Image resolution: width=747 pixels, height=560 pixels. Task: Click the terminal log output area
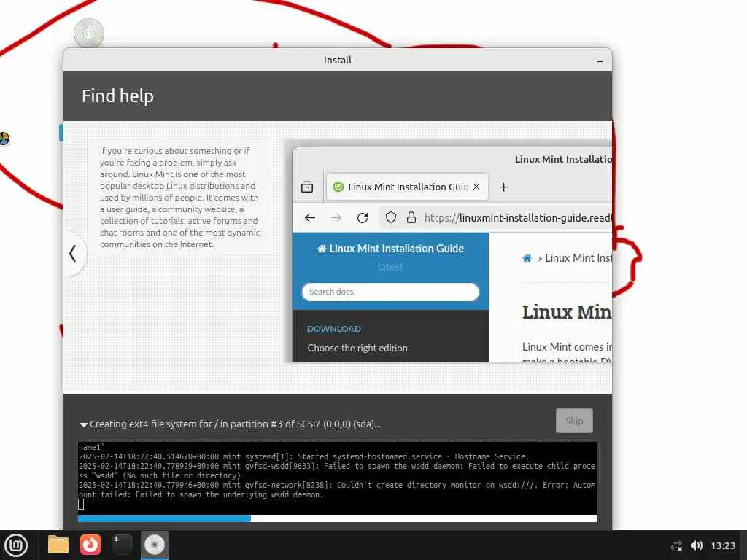coord(337,477)
